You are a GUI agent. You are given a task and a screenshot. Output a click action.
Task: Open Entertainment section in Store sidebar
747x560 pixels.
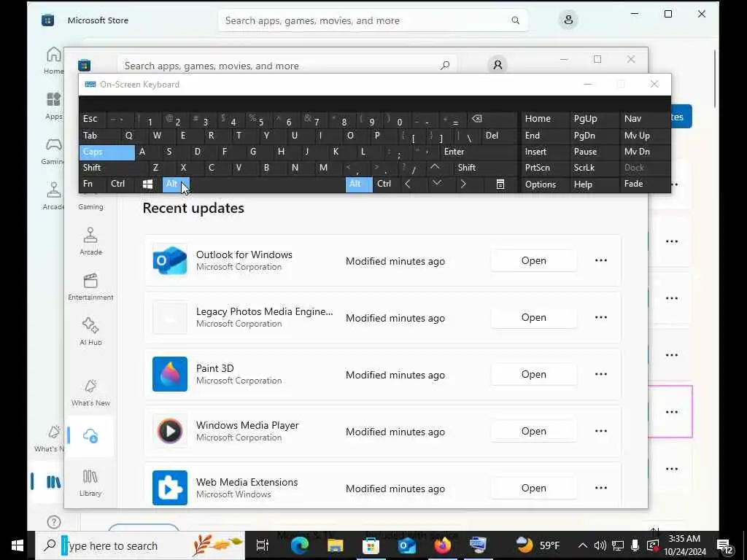point(90,287)
